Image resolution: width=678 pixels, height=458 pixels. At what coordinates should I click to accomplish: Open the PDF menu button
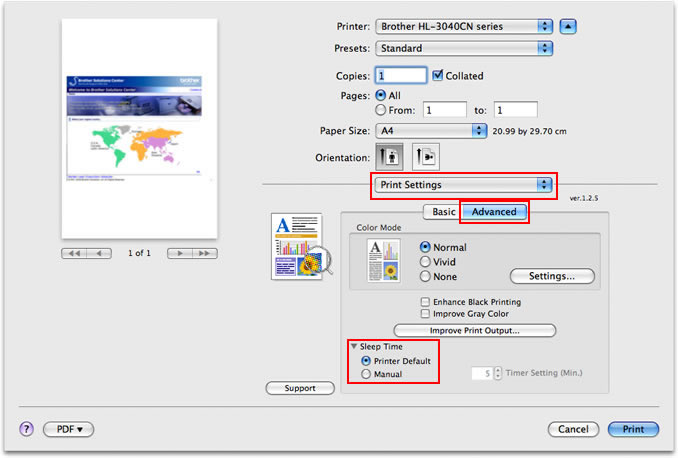69,429
